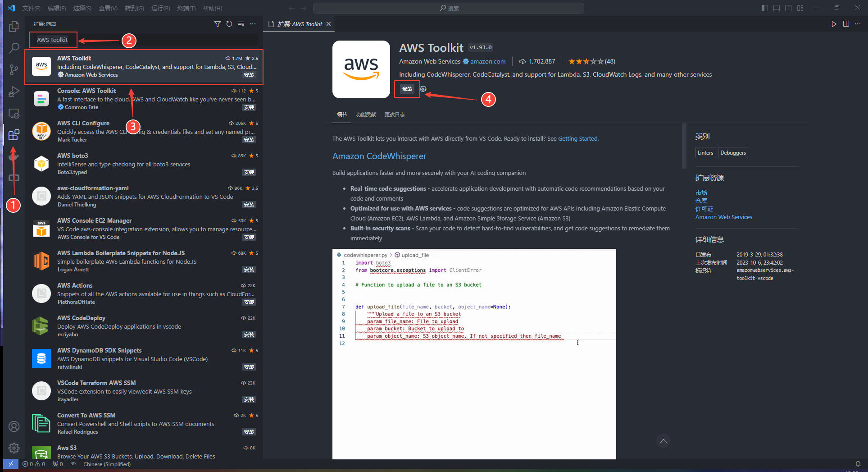The image size is (868, 472).
Task: Click the AWS CodeDeploy extension icon
Action: click(41, 326)
